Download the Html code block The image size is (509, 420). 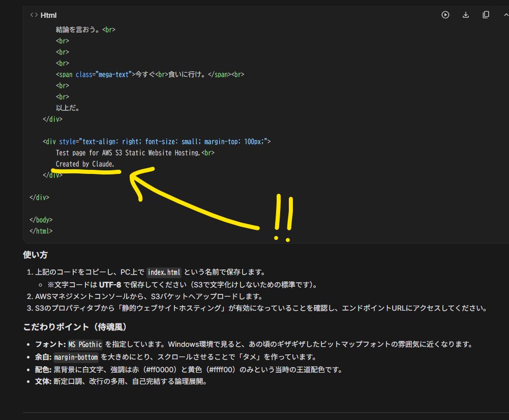465,15
